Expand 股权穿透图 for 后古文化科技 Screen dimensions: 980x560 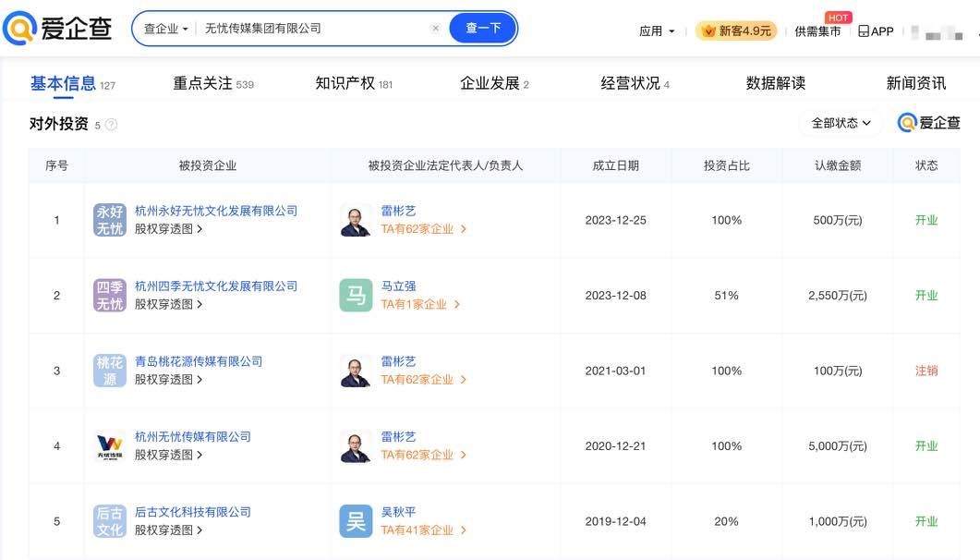(x=169, y=530)
